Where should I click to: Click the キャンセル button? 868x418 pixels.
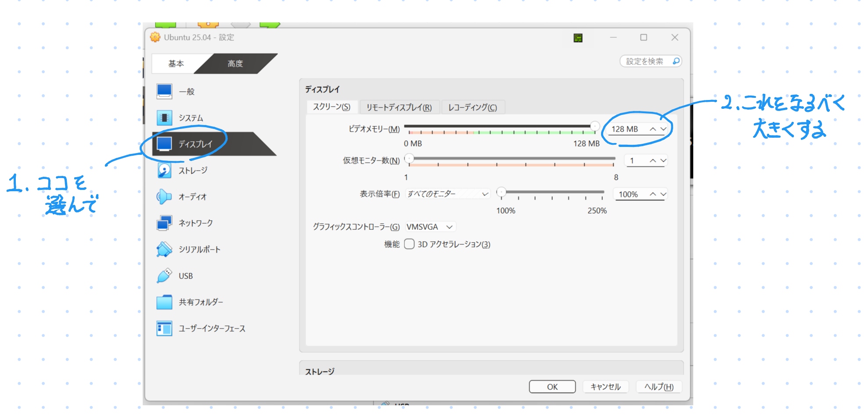[x=605, y=387]
